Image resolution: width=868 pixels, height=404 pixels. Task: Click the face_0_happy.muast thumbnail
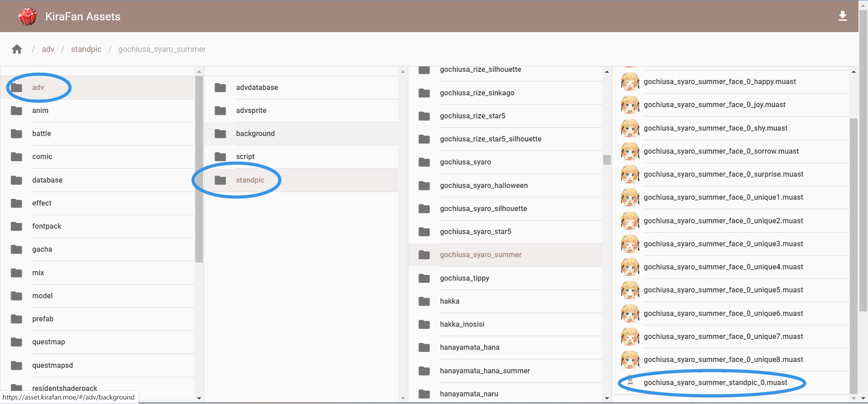click(630, 82)
